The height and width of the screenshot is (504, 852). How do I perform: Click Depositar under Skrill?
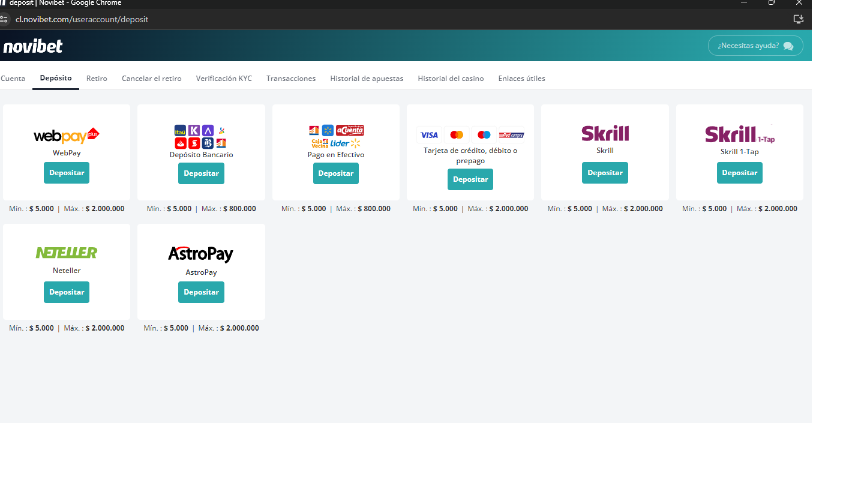pyautogui.click(x=605, y=173)
